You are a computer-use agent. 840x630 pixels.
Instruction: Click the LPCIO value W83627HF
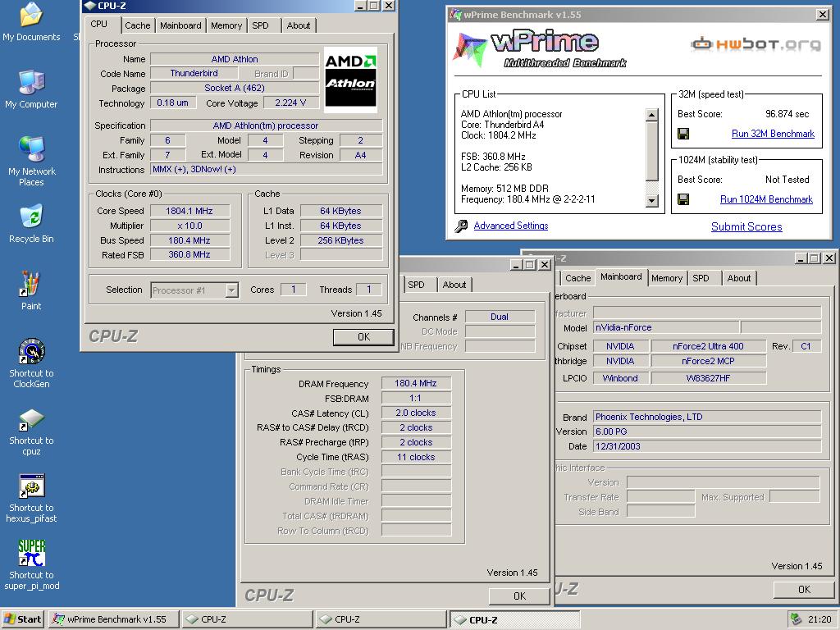708,378
